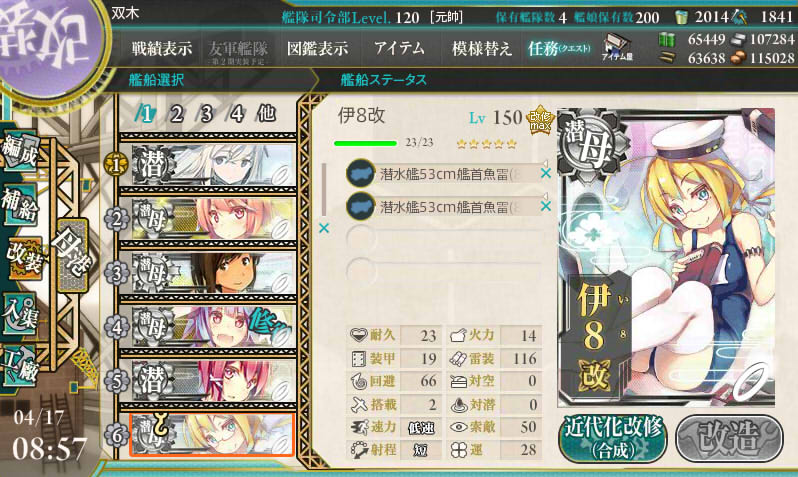Click the equipment list scrollbar
Image resolution: width=798 pixels, height=477 pixels.
click(x=324, y=190)
